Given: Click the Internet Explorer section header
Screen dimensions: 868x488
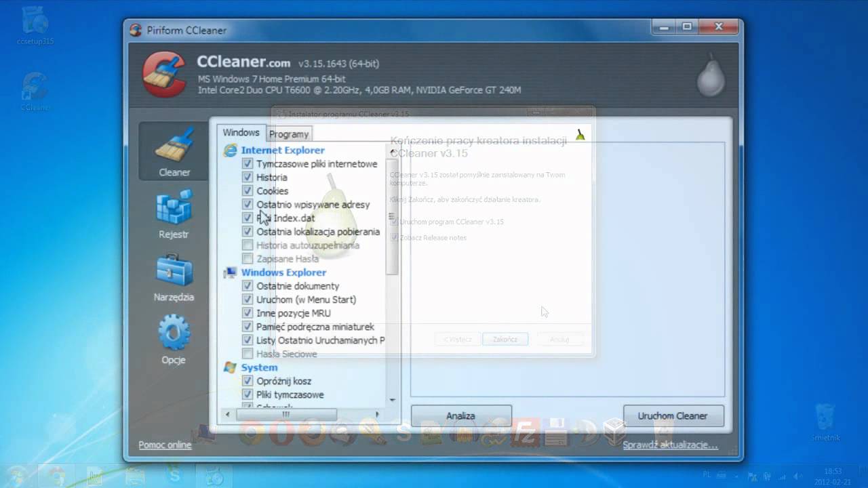Looking at the screenshot, I should tap(283, 150).
